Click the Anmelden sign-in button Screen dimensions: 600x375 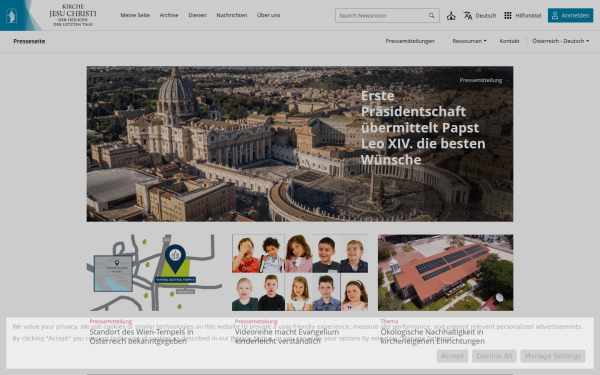(570, 16)
